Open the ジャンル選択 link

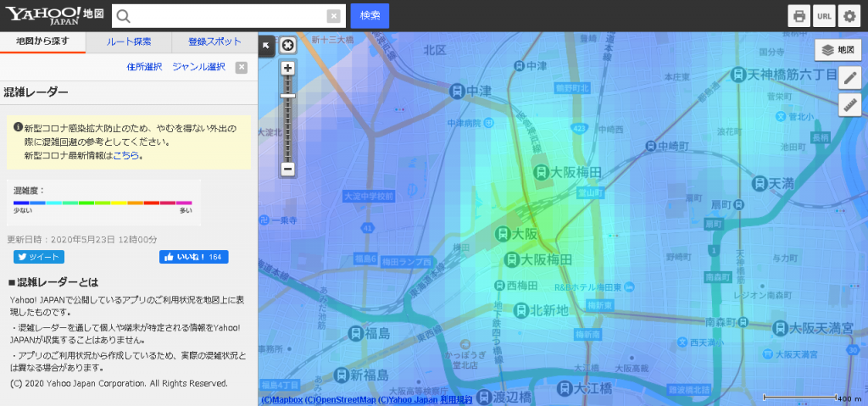tap(198, 67)
